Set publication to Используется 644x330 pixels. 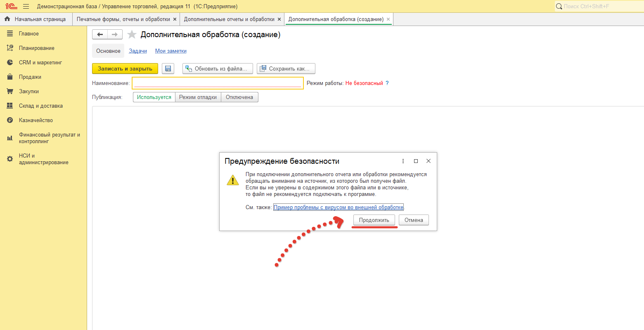tap(154, 97)
